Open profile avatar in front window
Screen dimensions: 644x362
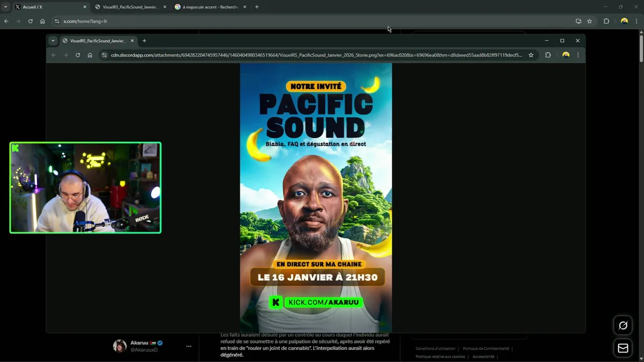(x=566, y=55)
